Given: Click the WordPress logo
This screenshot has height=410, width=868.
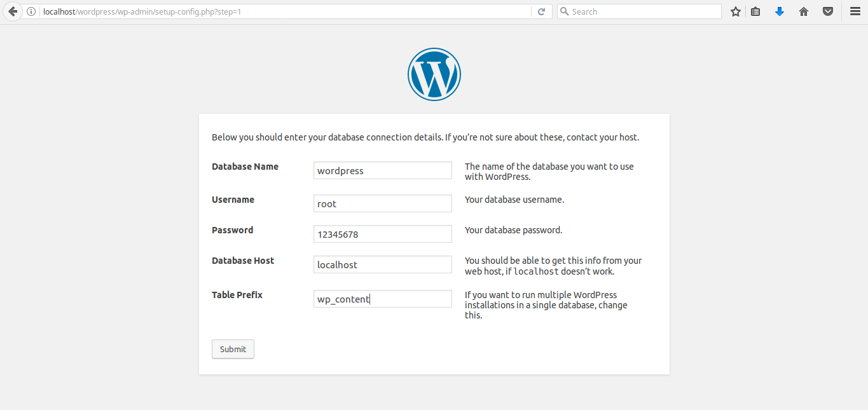Looking at the screenshot, I should coord(434,74).
